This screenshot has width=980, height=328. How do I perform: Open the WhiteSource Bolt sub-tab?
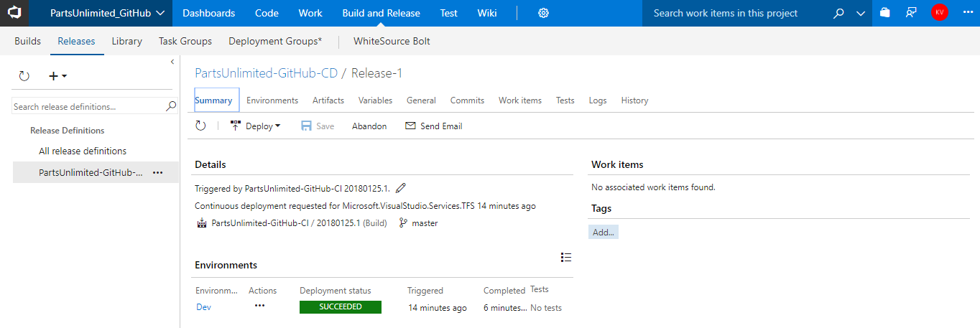pos(392,41)
